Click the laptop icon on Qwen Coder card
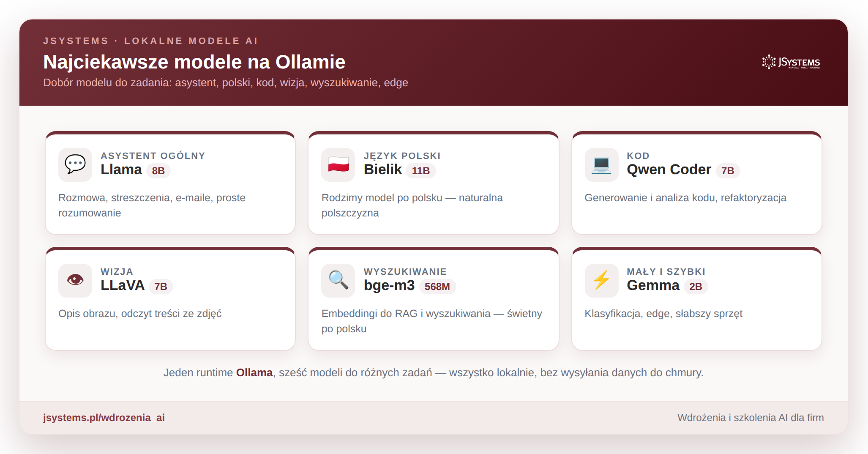 point(601,164)
